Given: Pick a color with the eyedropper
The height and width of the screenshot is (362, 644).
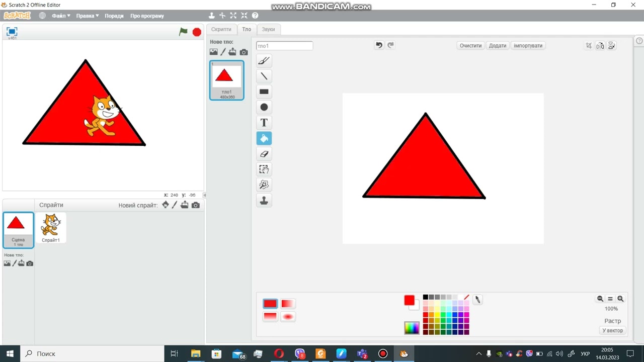Looking at the screenshot, I should (477, 300).
